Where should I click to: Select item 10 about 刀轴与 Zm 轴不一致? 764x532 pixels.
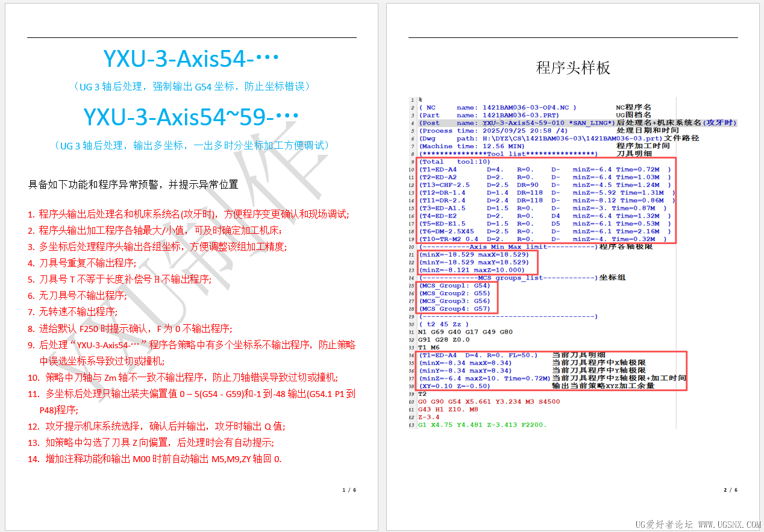coord(183,378)
